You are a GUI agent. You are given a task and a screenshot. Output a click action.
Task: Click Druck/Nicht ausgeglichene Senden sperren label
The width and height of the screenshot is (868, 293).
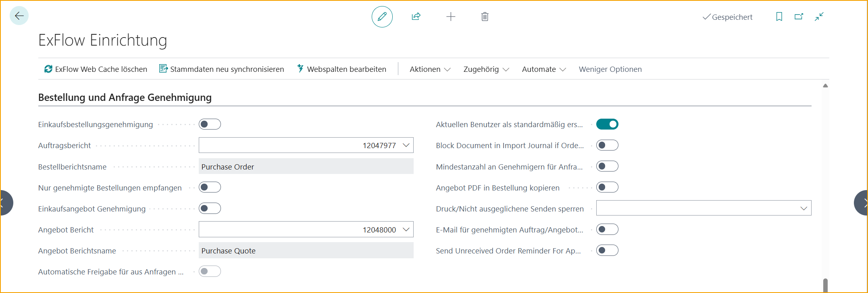510,209
